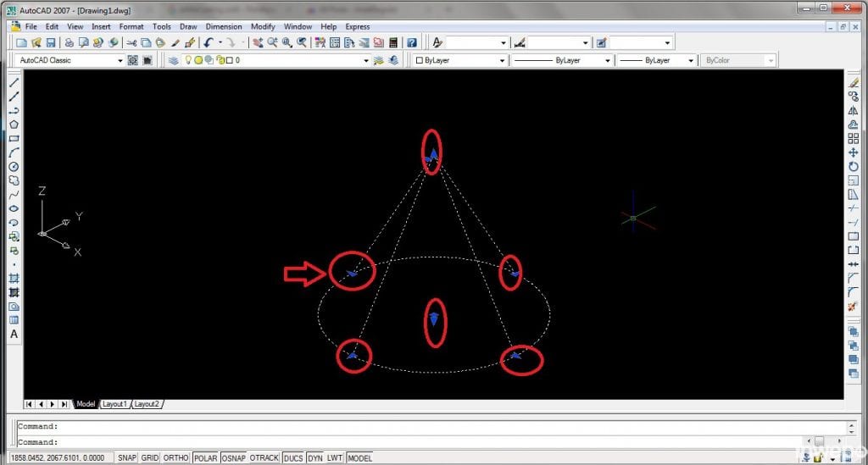Toggle POLAR tracking in status bar
This screenshot has width=868, height=465.
coord(205,458)
